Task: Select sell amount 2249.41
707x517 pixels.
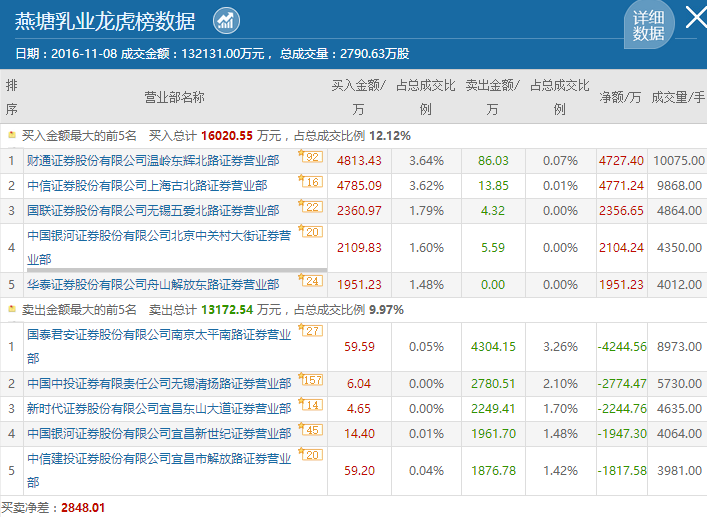Action: 493,409
